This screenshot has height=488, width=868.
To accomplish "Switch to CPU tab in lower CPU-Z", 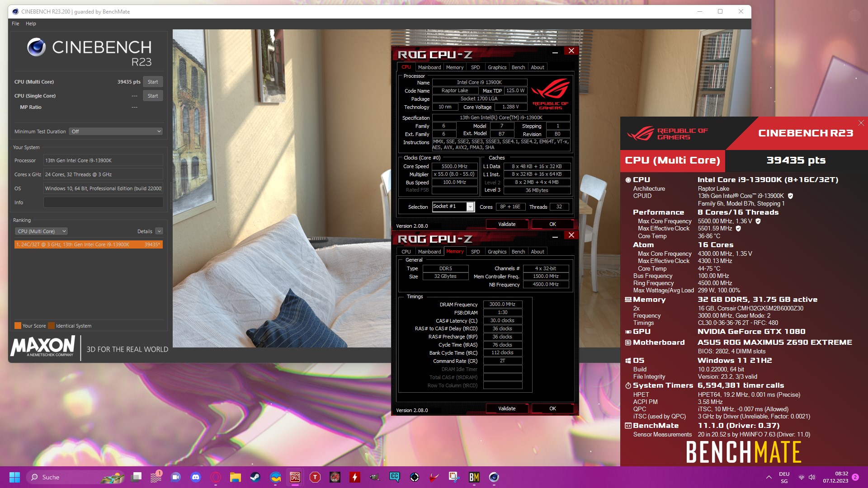I will [406, 252].
